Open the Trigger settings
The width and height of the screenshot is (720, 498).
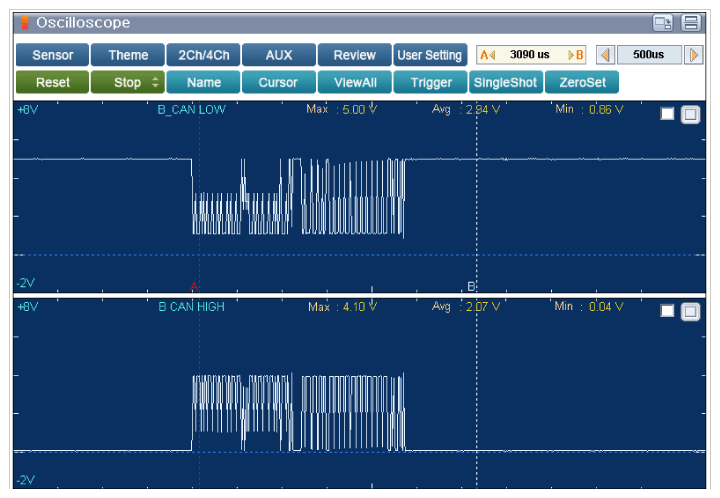pos(431,82)
